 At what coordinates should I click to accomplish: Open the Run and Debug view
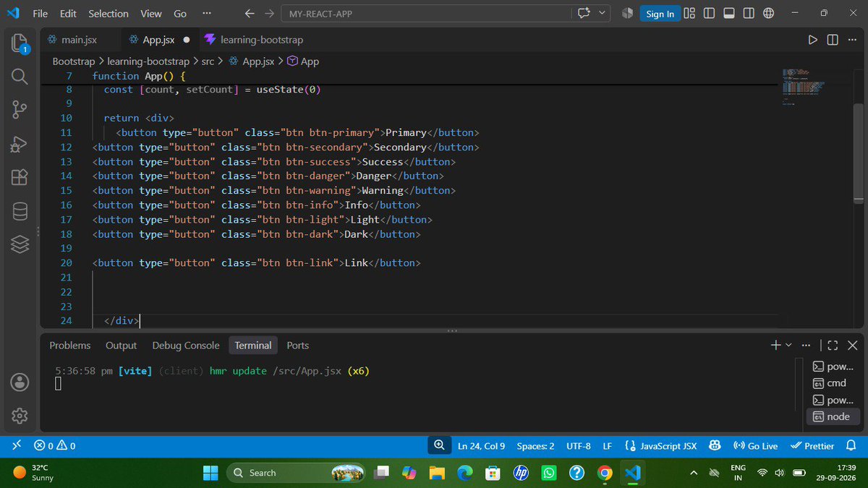point(20,144)
